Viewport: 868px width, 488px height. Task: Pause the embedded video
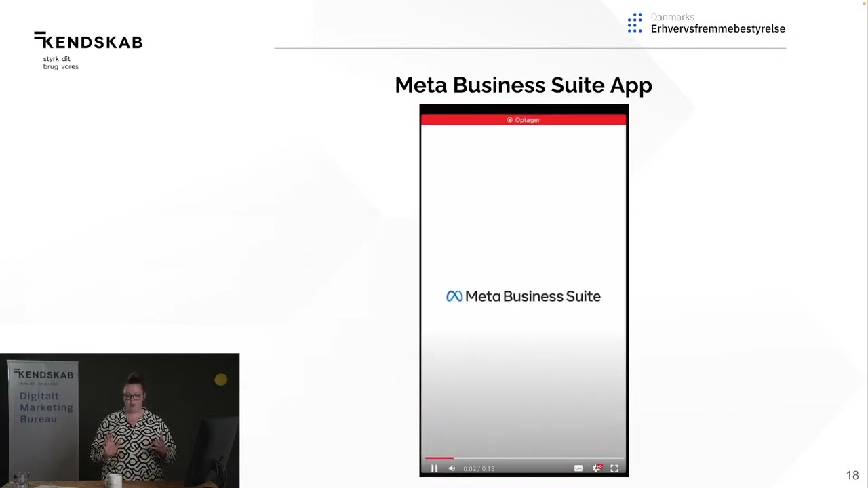pos(434,468)
